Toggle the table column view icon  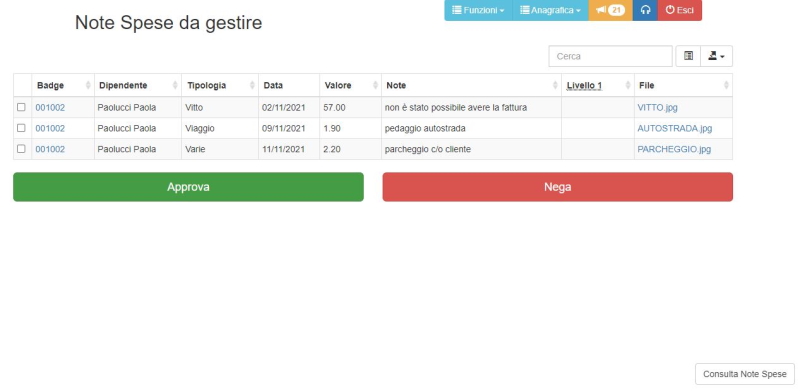(688, 56)
